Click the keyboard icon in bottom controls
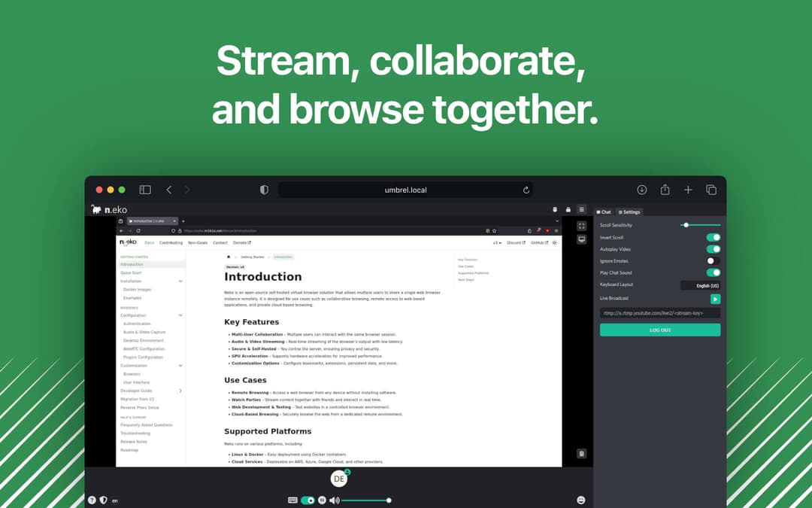This screenshot has width=812, height=508. coord(292,500)
